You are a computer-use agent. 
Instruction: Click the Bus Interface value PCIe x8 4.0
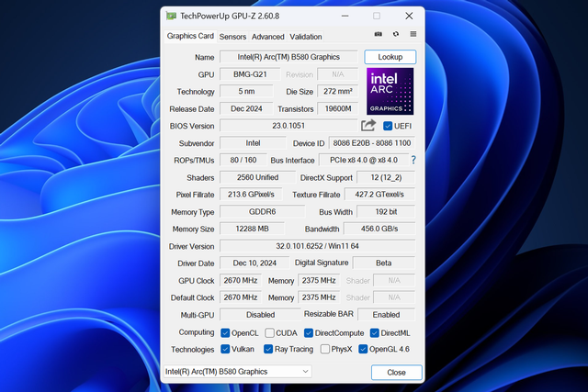[364, 160]
